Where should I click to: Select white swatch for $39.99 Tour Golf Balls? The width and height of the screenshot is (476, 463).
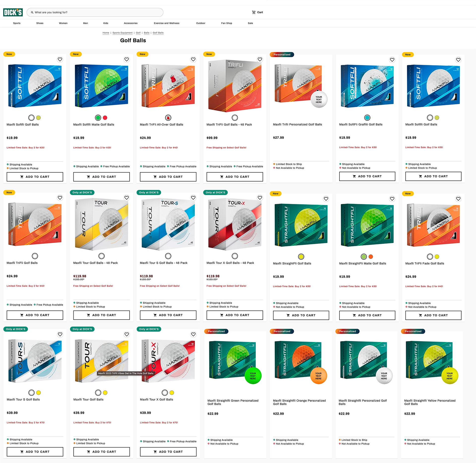98,393
